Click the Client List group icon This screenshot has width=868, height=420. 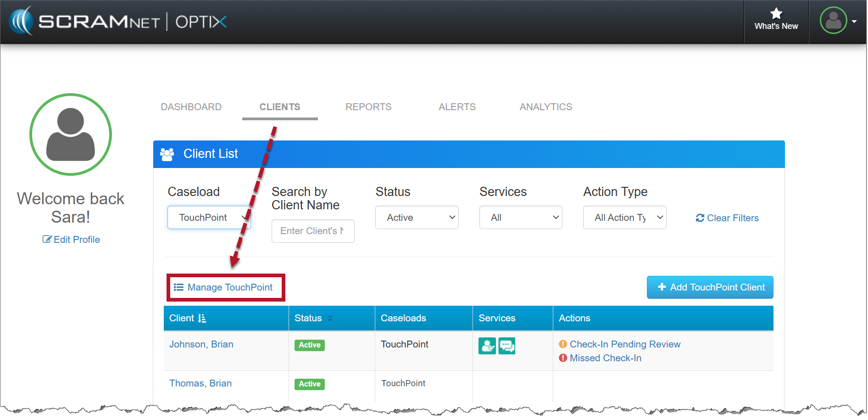click(x=167, y=154)
